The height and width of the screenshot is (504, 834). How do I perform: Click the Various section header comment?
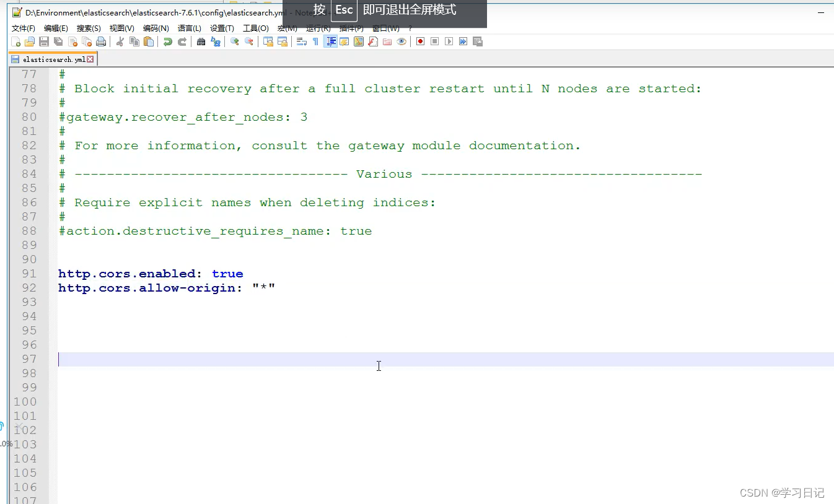380,174
